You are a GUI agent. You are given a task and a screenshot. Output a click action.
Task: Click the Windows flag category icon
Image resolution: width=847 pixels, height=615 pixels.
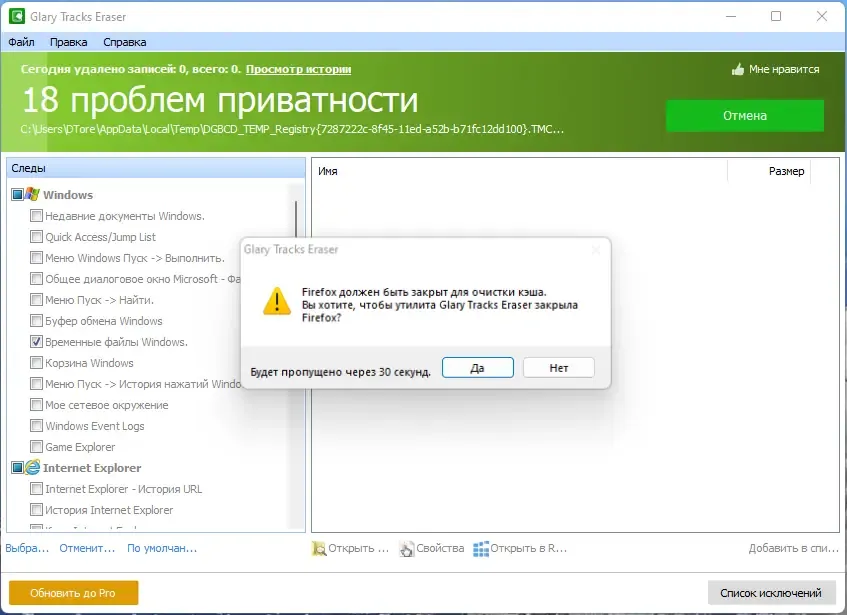[x=32, y=194]
